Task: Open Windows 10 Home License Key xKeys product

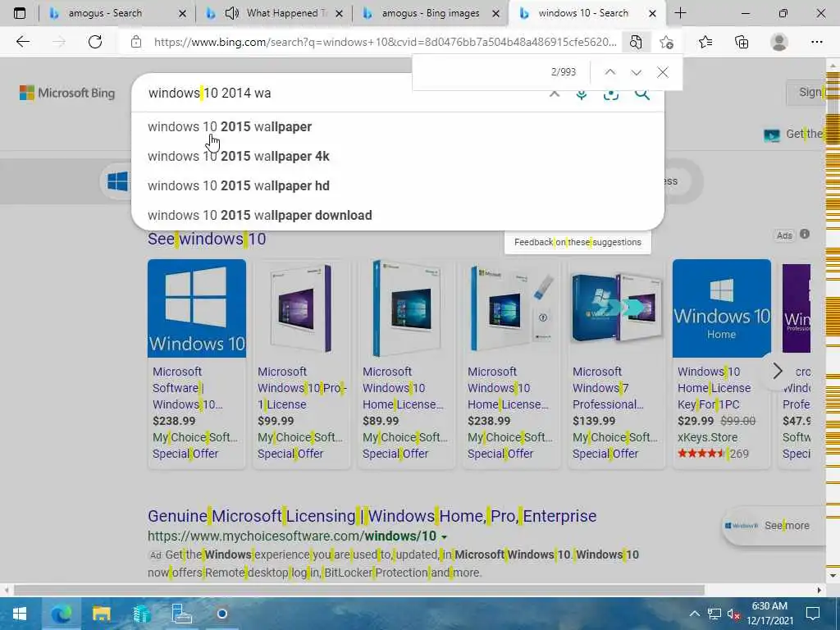Action: click(722, 363)
